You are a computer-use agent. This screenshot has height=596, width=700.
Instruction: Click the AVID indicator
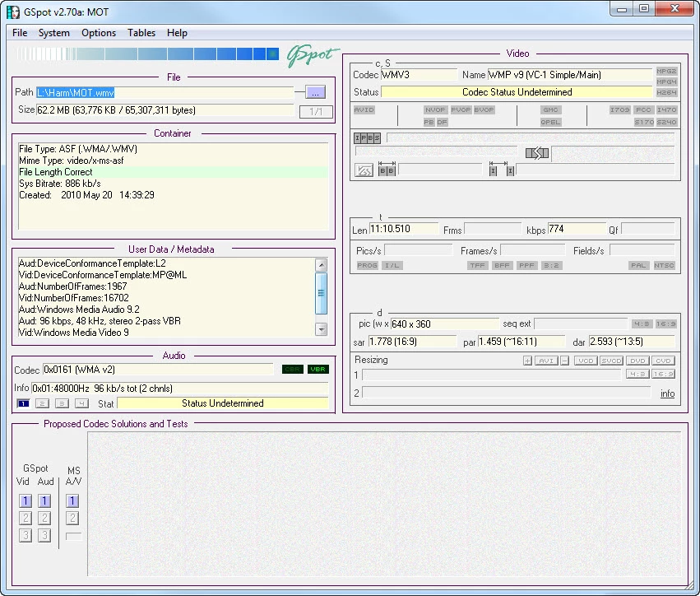pyautogui.click(x=364, y=109)
